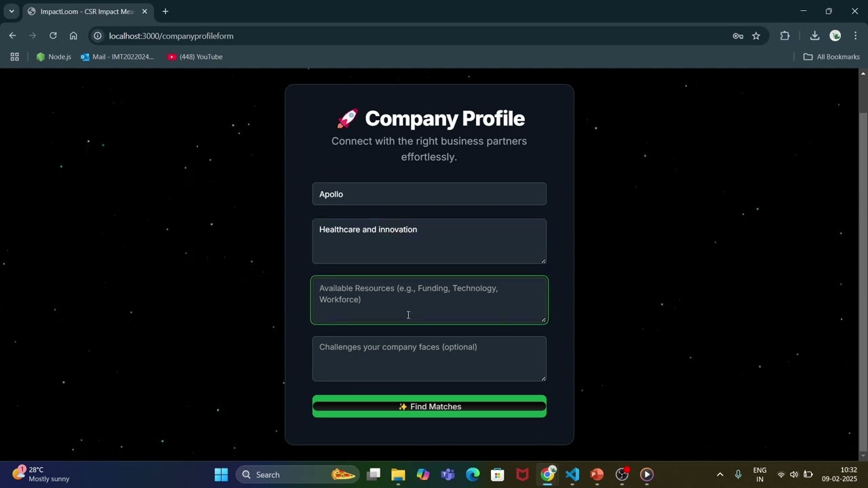Viewport: 868px width, 488px height.
Task: Open the browser home page icon
Action: click(73, 36)
